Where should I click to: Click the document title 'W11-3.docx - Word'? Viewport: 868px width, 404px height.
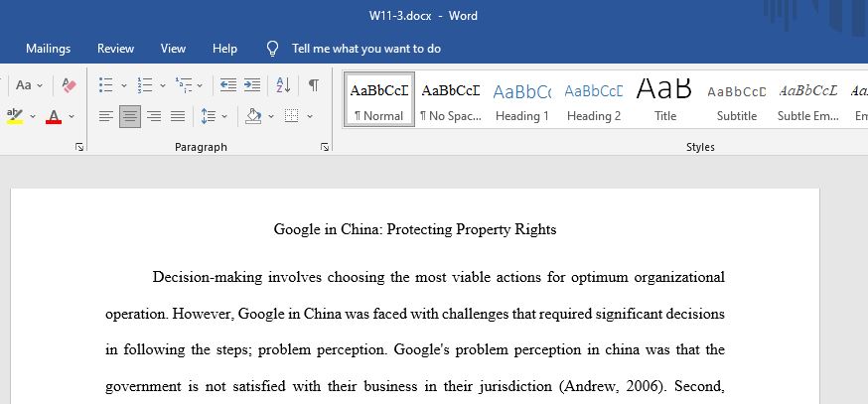(x=423, y=16)
